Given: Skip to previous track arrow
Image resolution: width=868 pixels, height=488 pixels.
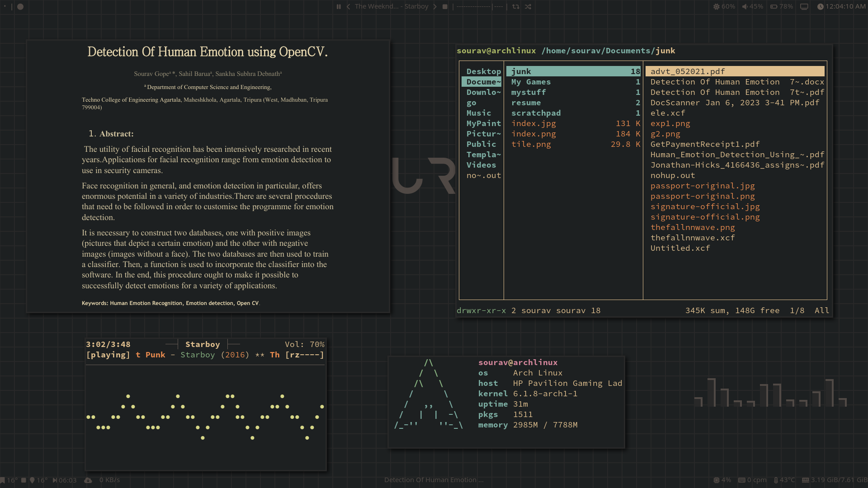Looking at the screenshot, I should [x=349, y=6].
